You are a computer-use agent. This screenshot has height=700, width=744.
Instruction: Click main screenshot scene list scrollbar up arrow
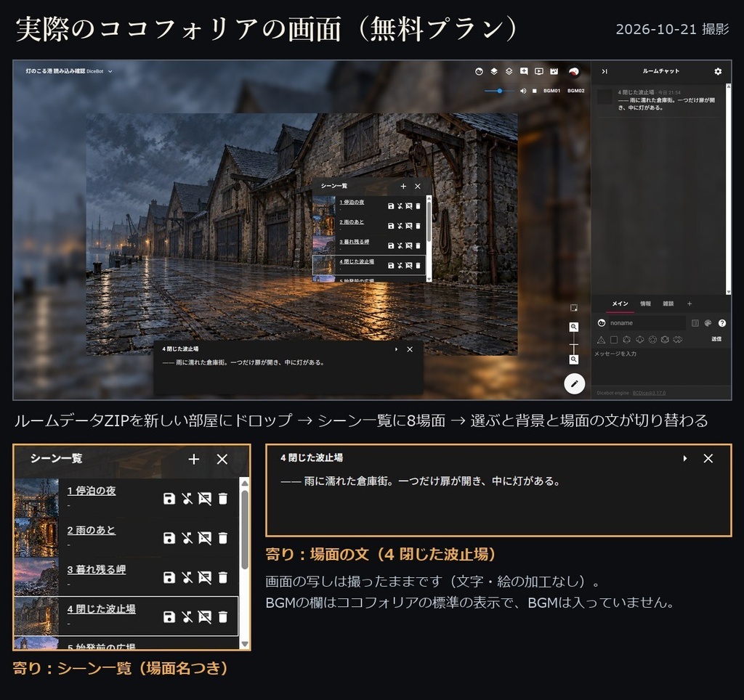click(429, 198)
